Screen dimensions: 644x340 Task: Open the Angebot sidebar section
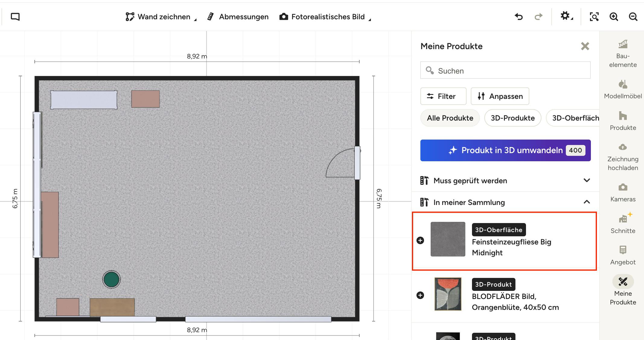[x=623, y=255]
